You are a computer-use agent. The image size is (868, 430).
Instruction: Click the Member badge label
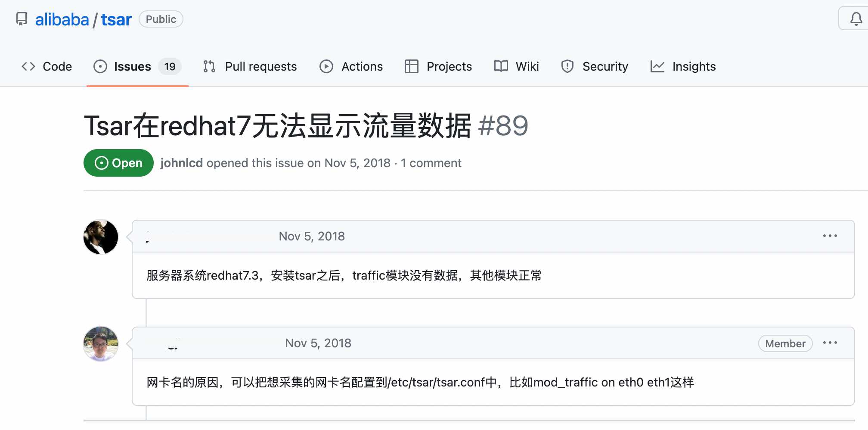785,343
